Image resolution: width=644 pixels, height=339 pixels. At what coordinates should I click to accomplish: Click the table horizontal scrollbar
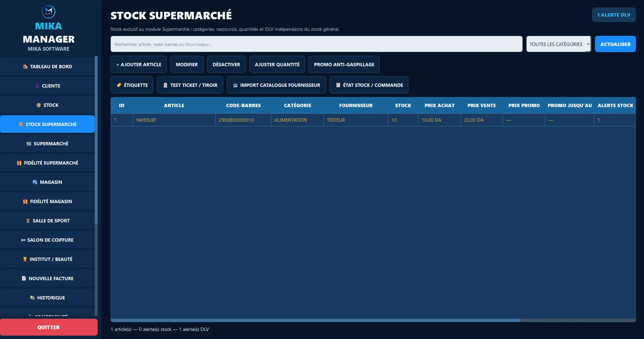pos(316,320)
